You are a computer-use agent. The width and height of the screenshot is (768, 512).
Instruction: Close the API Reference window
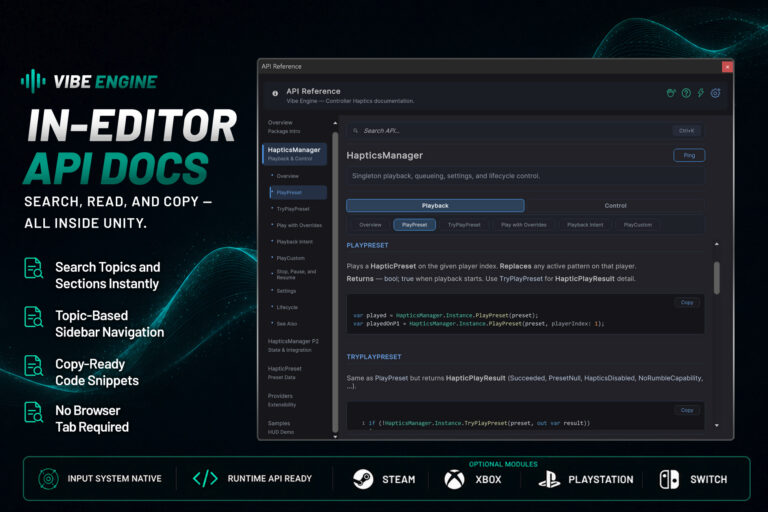(727, 66)
